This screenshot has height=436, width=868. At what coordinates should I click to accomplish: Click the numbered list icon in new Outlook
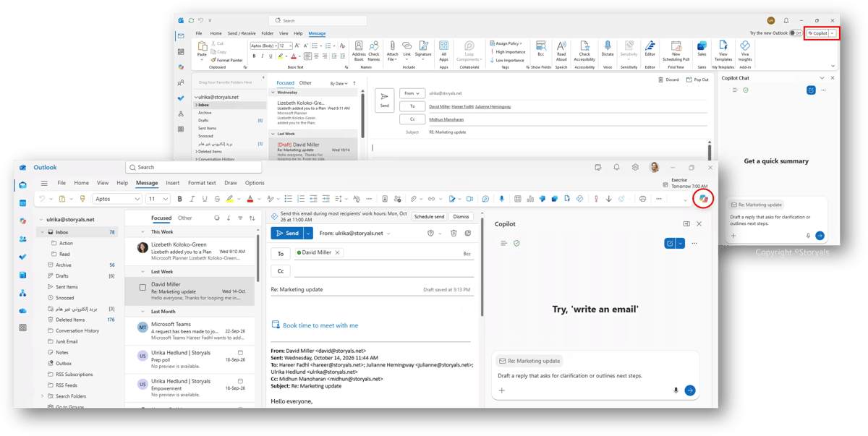[x=300, y=199]
